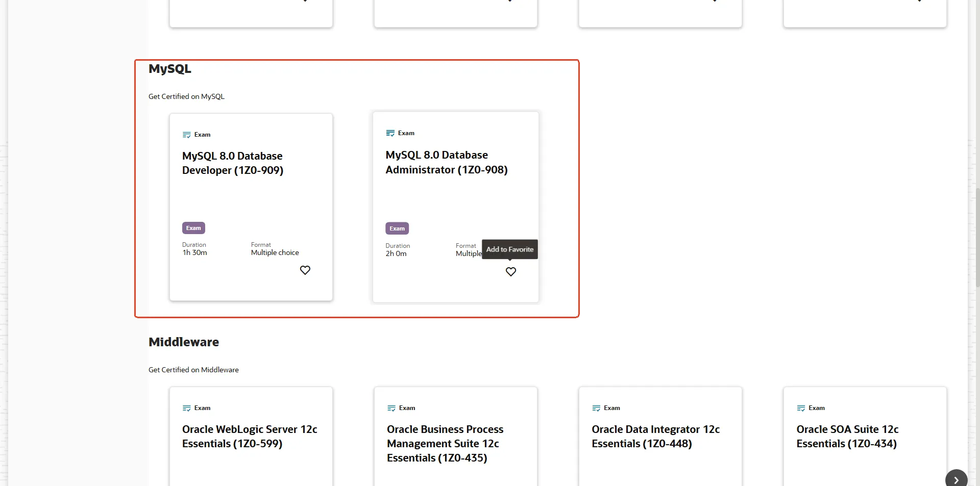Click purple Exam badge on Database Developer card
The width and height of the screenshot is (980, 486).
point(193,228)
